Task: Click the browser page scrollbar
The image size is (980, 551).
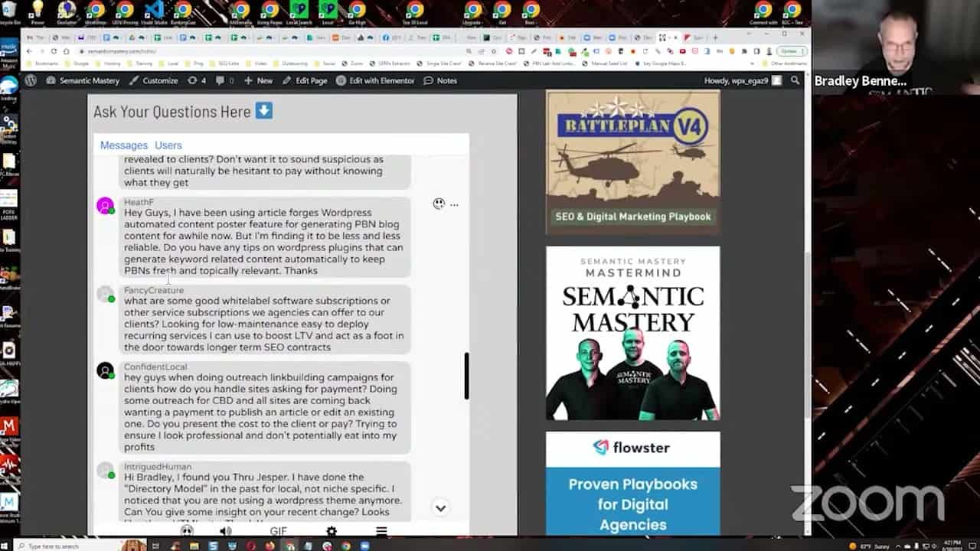Action: click(x=807, y=337)
